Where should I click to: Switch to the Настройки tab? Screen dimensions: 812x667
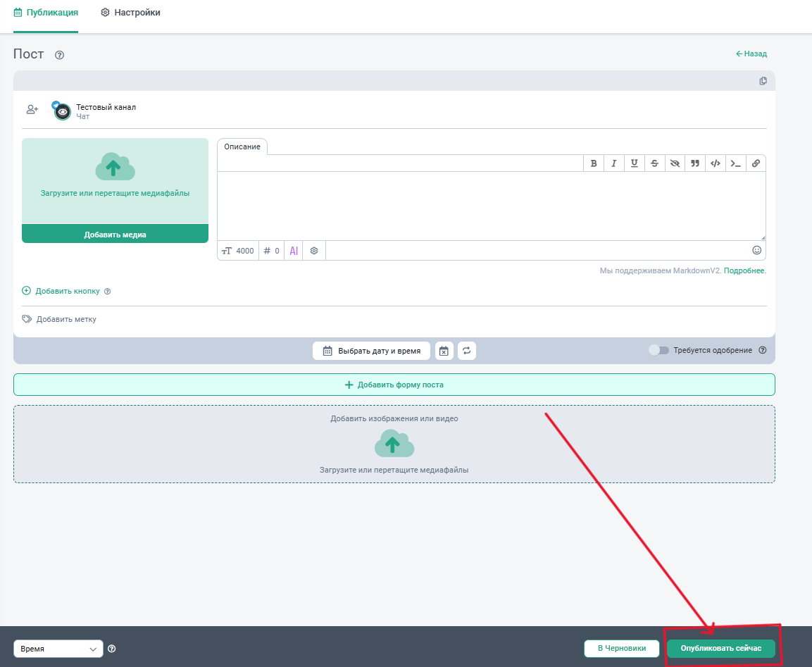click(x=131, y=13)
